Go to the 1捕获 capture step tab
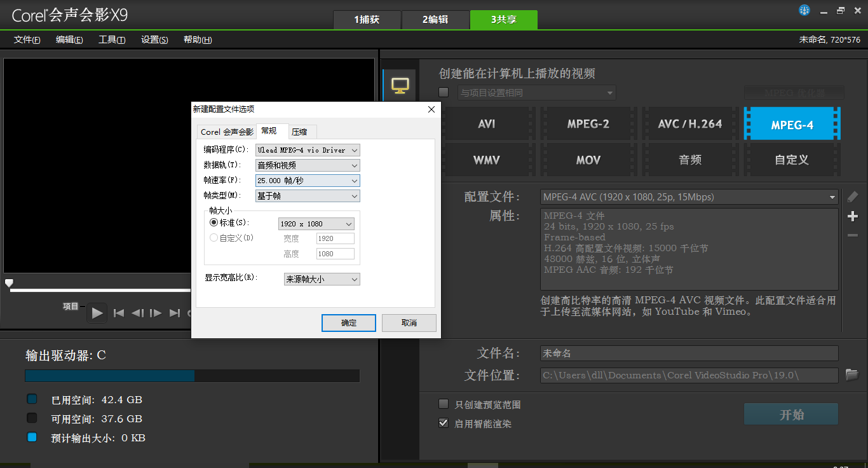868x468 pixels. click(x=367, y=20)
